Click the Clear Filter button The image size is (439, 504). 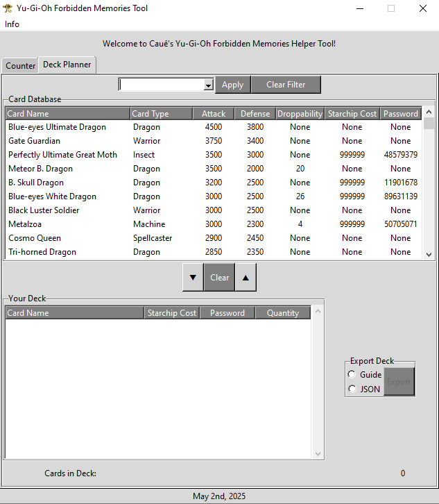(286, 85)
